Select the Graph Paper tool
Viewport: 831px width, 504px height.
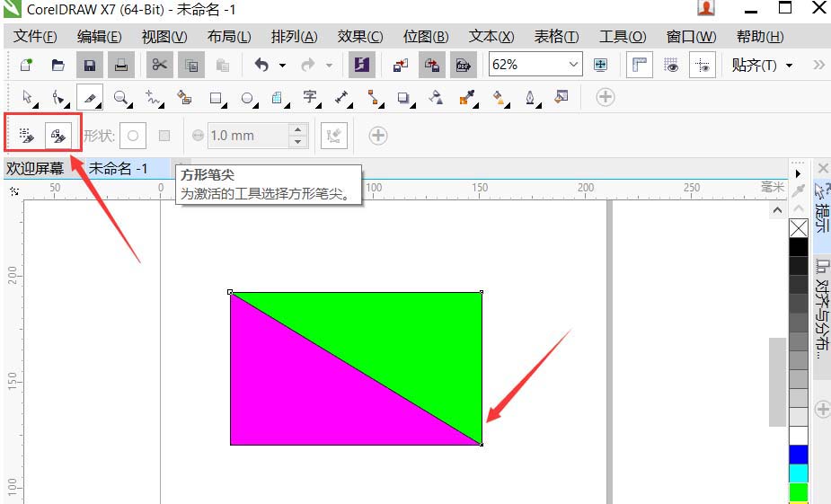point(278,98)
